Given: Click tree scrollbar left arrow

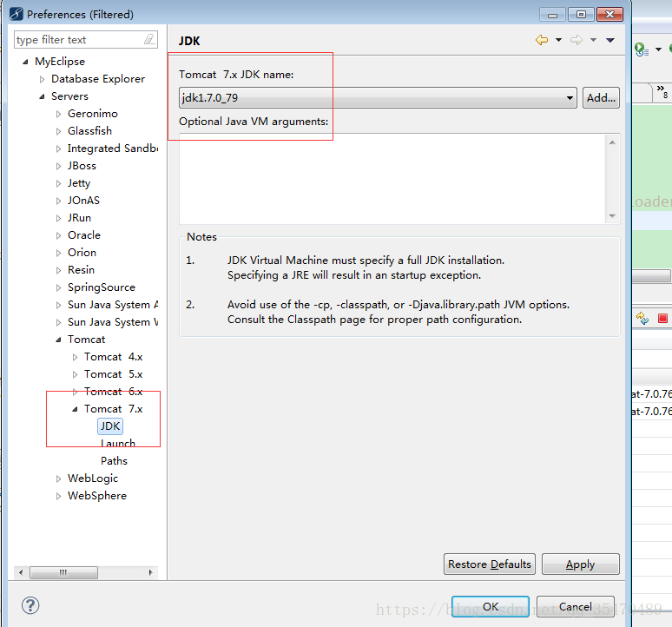Looking at the screenshot, I should point(21,572).
